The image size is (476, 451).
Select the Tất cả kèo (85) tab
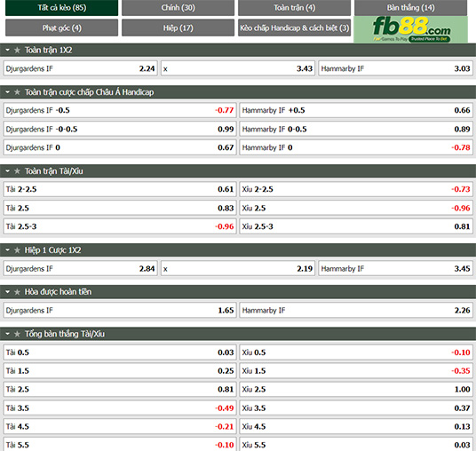coord(61,8)
